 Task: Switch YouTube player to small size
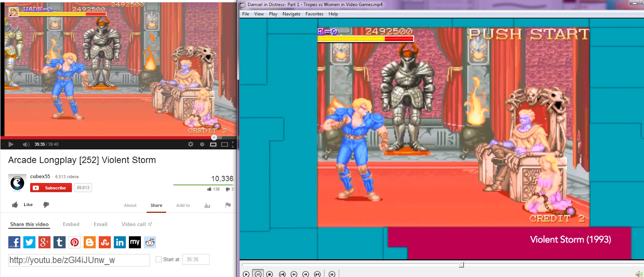[x=213, y=144]
